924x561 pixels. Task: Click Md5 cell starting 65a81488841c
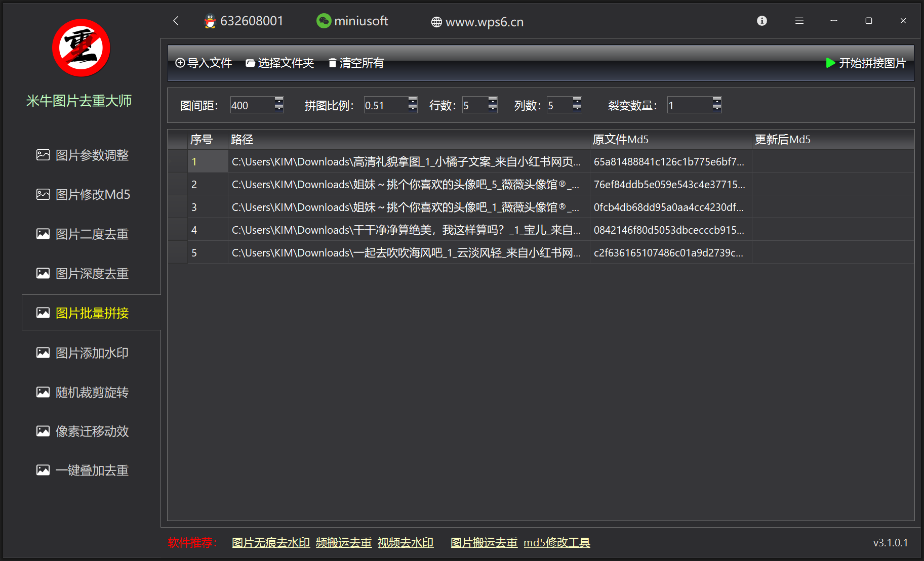(671, 162)
